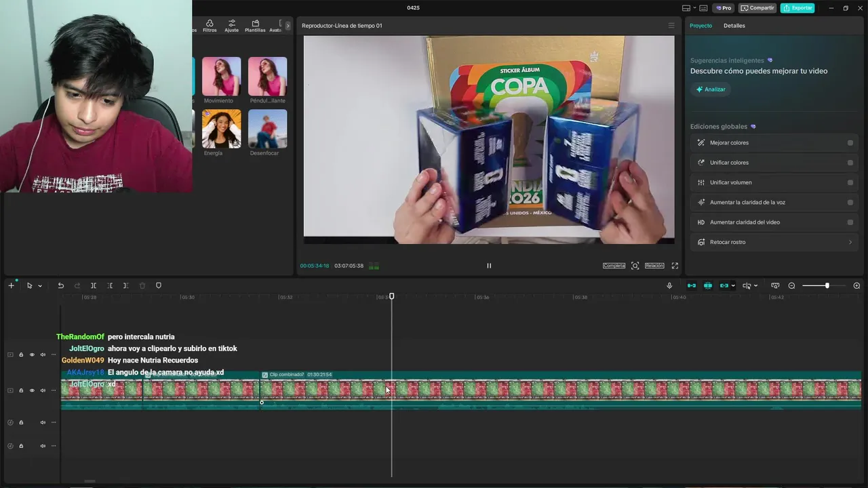868x488 pixels.
Task: Click the split clip tool icon
Action: click(x=94, y=285)
